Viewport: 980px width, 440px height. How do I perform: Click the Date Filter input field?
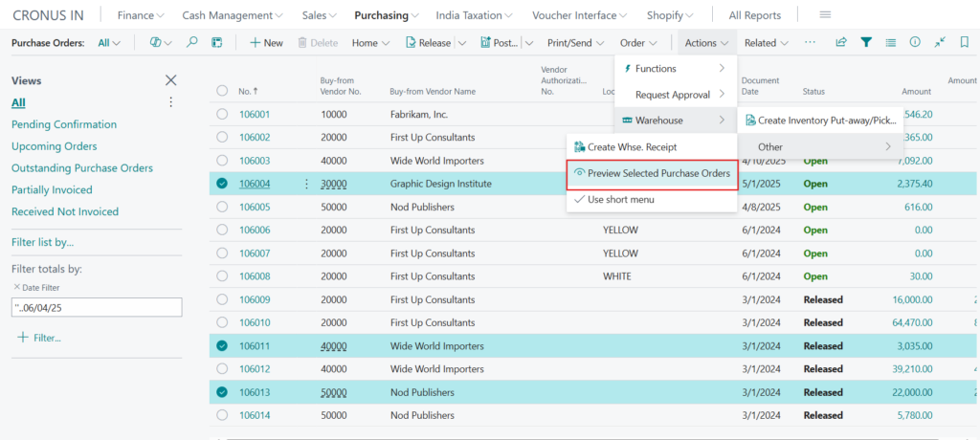(96, 307)
